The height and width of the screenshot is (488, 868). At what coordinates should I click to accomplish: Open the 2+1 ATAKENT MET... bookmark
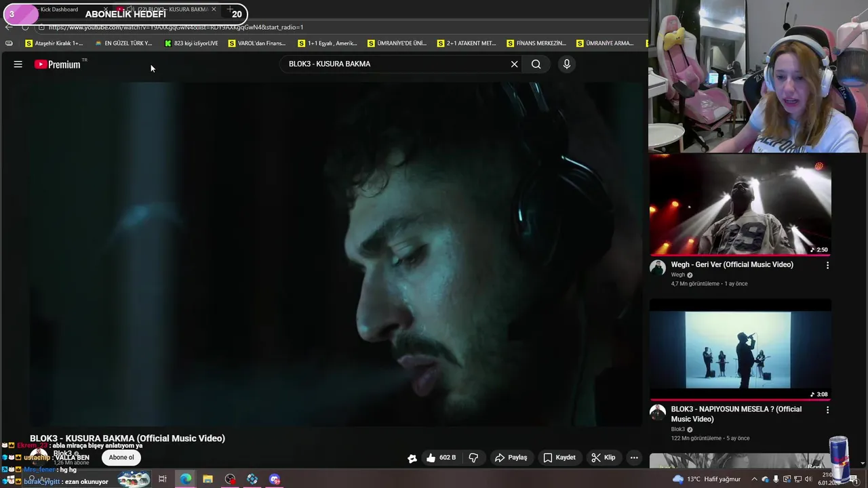(x=467, y=43)
